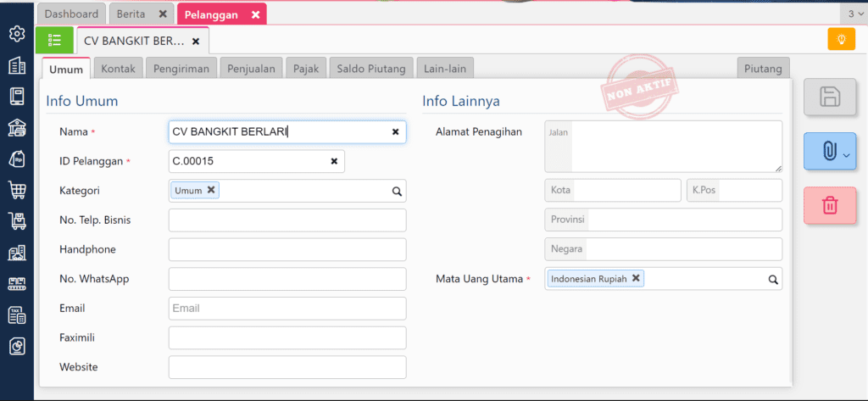Focus the Negara input field
Image resolution: width=868 pixels, height=401 pixels.
tap(663, 248)
